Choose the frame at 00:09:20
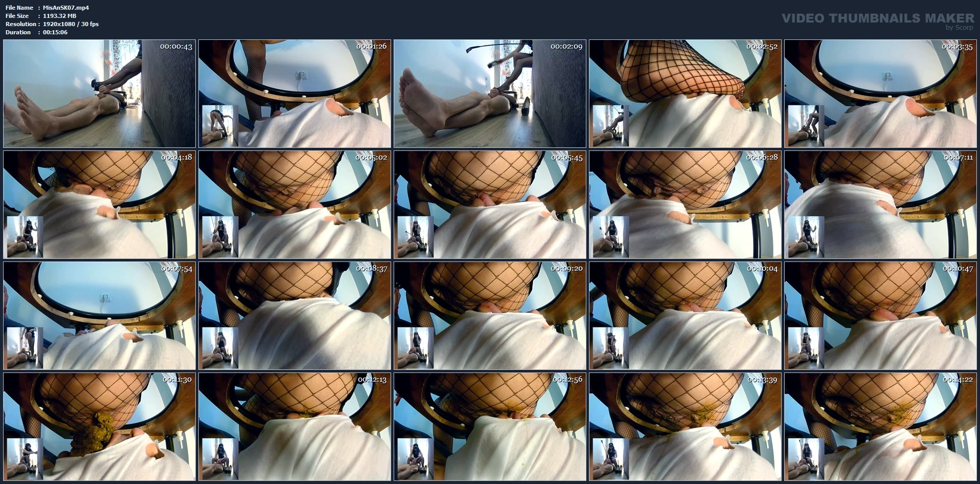Viewport: 980px width, 484px height. pos(490,316)
